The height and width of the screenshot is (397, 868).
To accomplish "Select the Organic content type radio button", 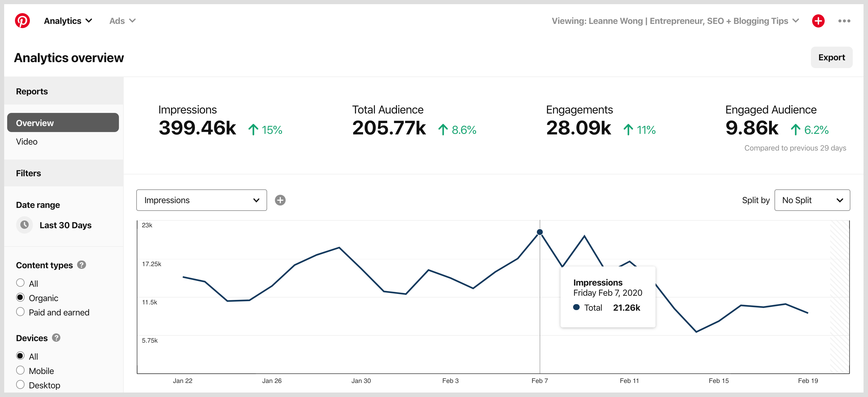I will tap(20, 297).
